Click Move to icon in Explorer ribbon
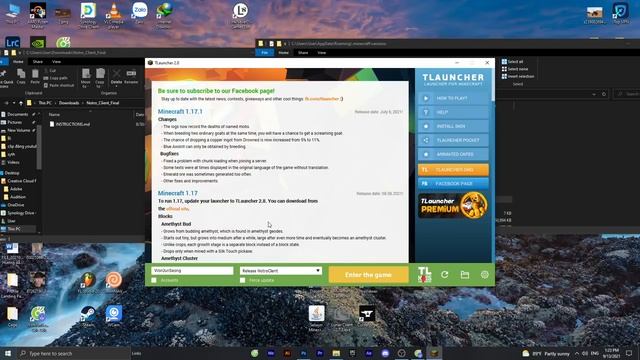 [86, 78]
